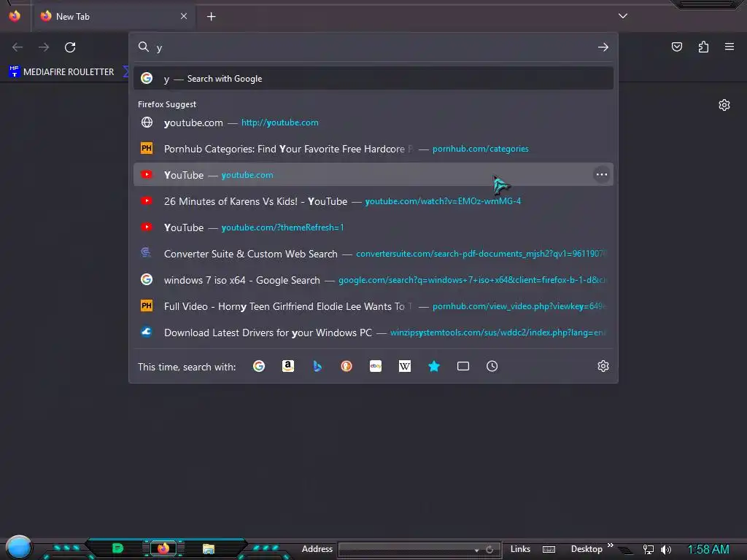Expand the list all tabs chevron
747x560 pixels.
pos(623,16)
